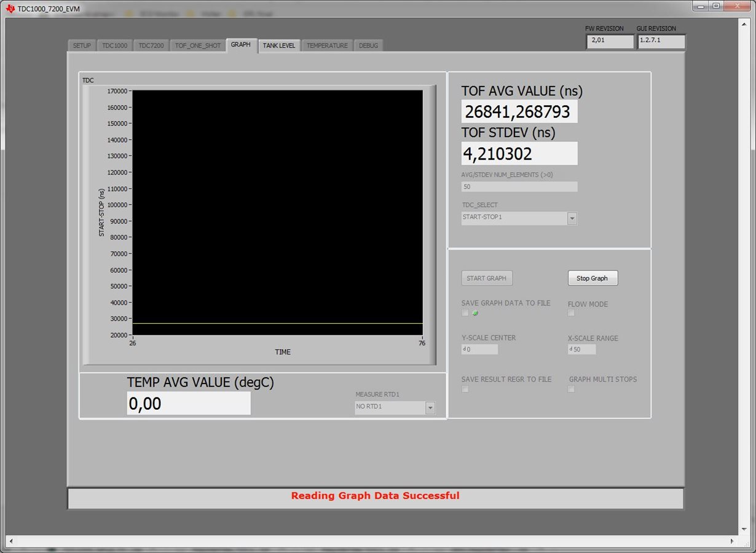Click the 170000 y-axis maximum label
756x553 pixels.
click(117, 91)
